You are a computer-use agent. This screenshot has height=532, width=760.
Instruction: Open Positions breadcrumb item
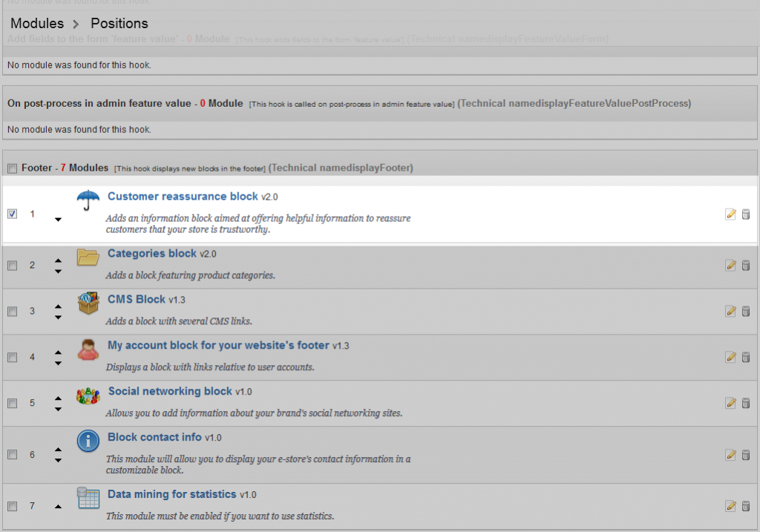pos(119,23)
